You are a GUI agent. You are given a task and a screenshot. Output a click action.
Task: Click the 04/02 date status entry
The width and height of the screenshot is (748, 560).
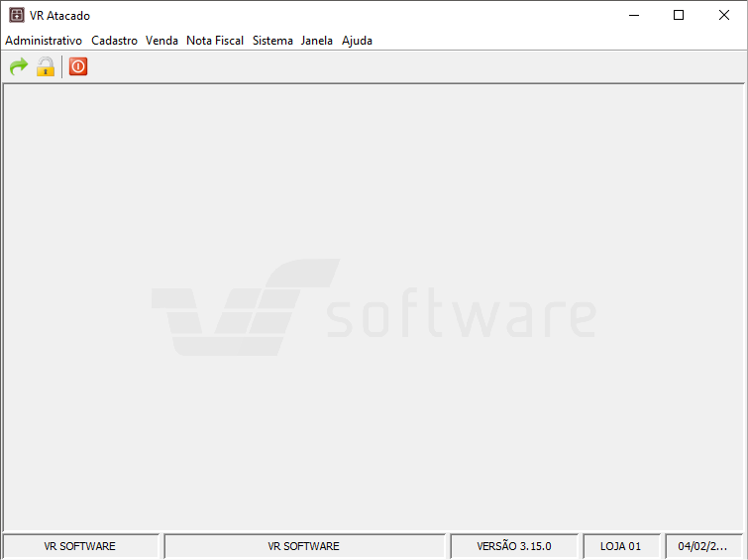[702, 546]
